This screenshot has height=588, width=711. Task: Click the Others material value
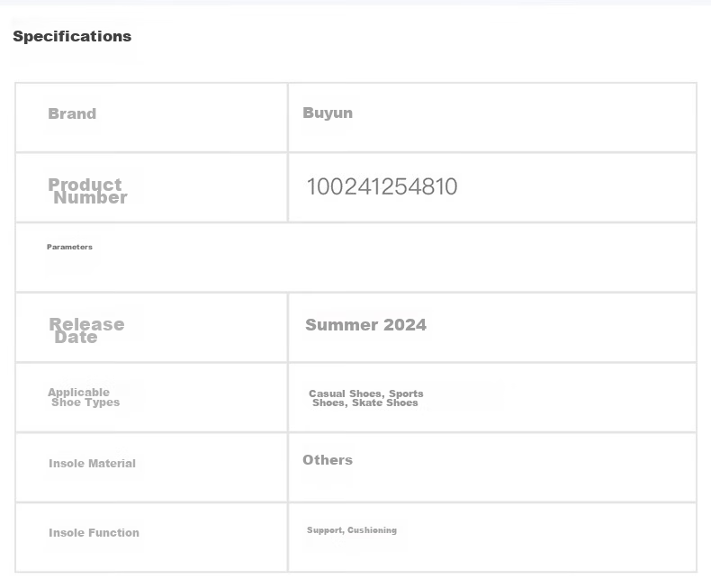328,460
